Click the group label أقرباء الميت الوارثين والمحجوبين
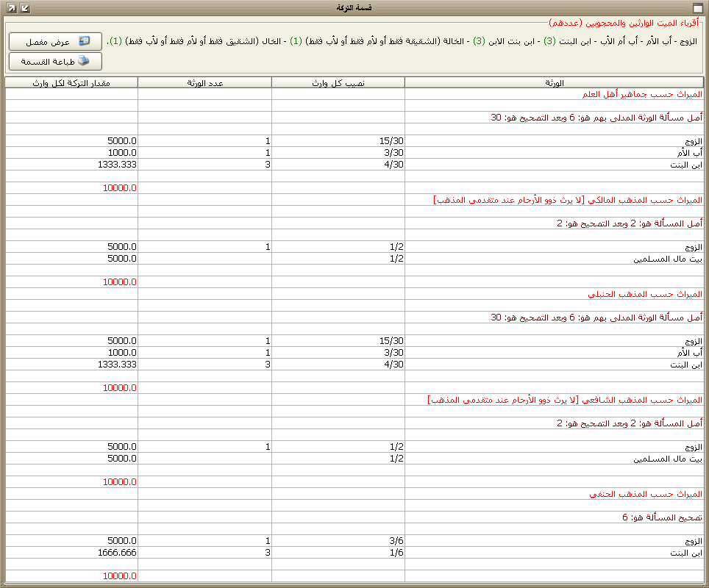This screenshot has height=588, width=709. (x=624, y=23)
